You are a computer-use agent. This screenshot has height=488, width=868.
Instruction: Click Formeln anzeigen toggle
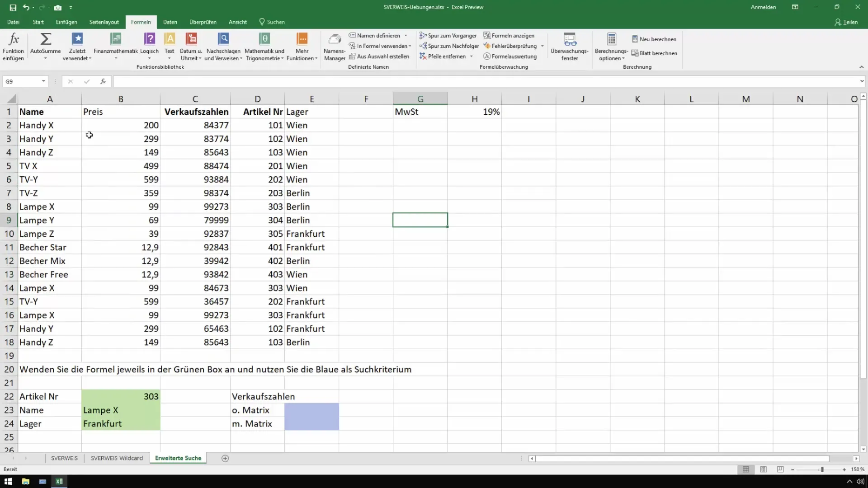509,35
